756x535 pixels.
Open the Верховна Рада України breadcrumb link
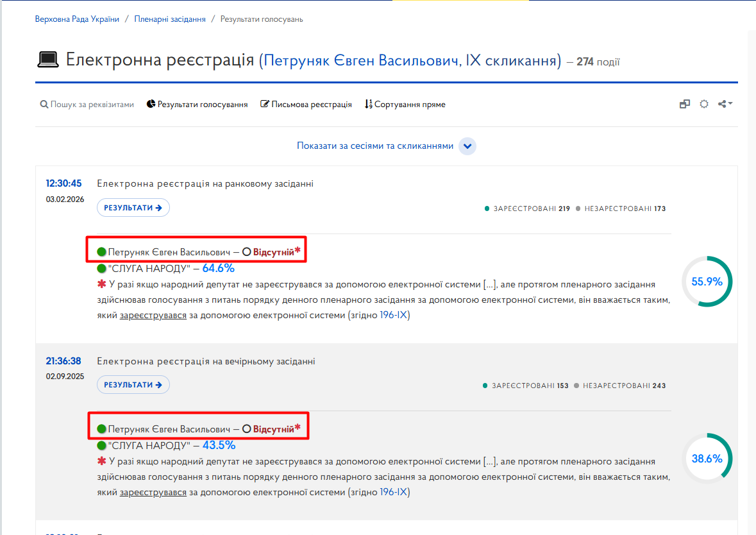(77, 19)
